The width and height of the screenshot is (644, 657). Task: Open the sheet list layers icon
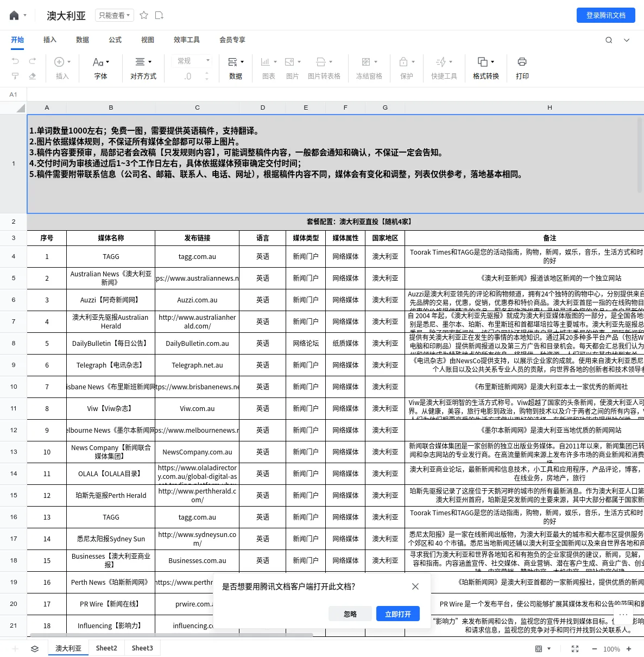[35, 648]
